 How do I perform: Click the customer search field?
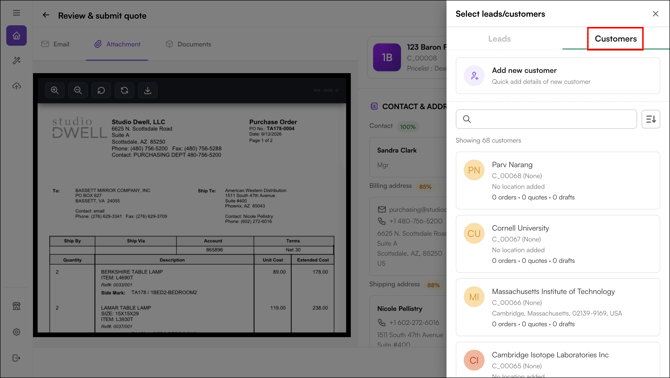546,119
